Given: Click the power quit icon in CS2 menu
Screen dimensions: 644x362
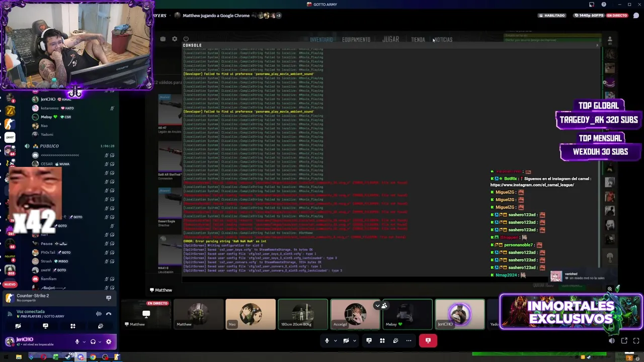Looking at the screenshot, I should (186, 39).
